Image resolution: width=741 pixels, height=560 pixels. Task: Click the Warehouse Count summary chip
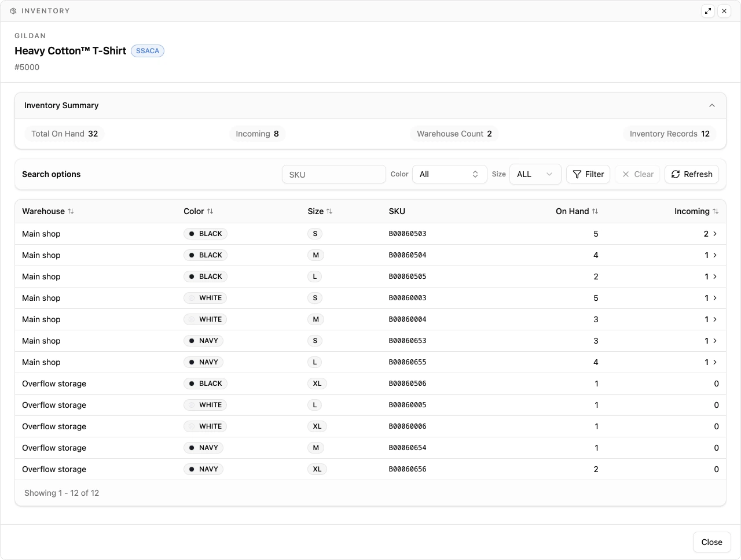[x=454, y=134]
